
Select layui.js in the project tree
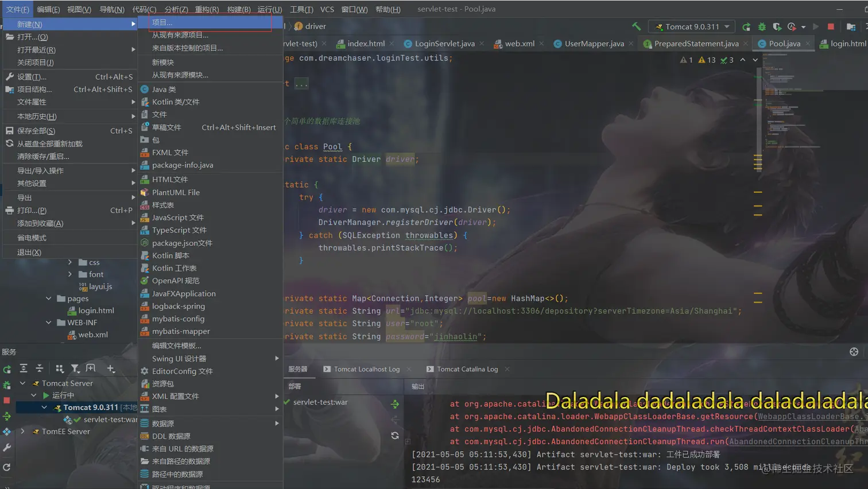click(x=100, y=286)
